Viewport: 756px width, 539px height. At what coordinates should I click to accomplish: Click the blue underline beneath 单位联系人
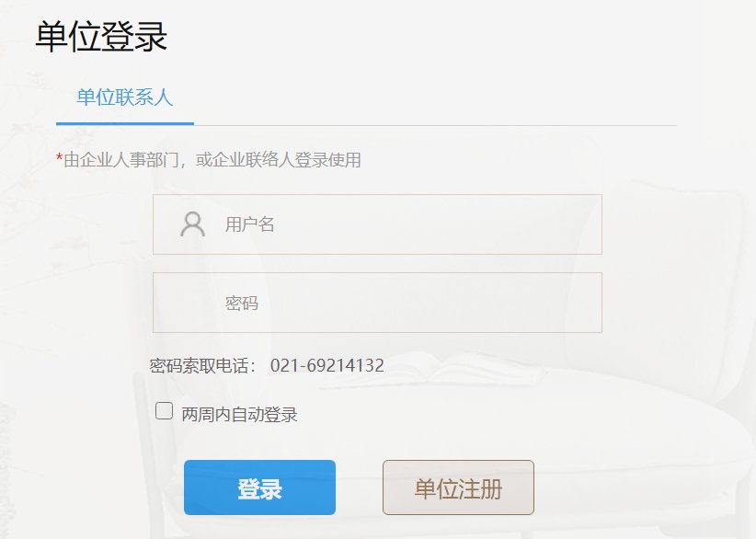(x=125, y=123)
